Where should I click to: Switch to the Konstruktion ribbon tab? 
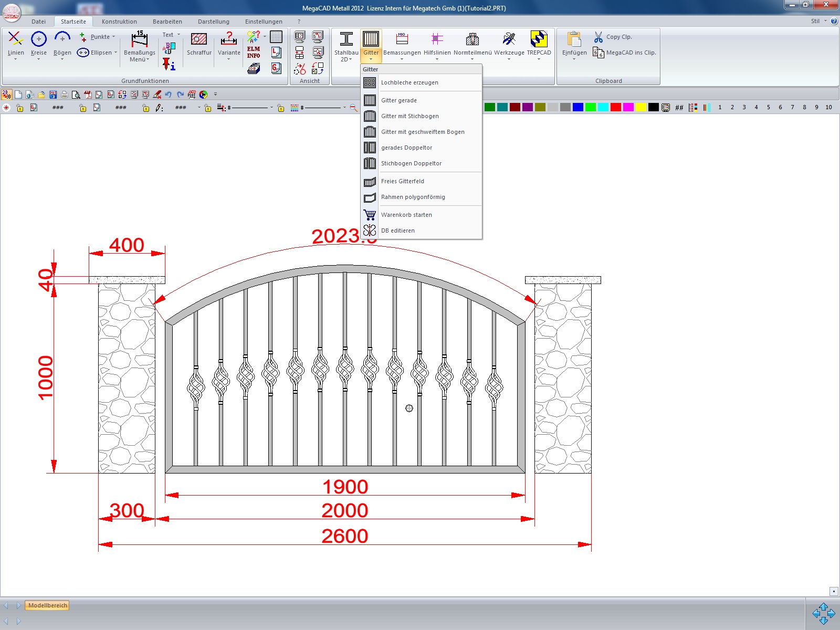pos(119,22)
